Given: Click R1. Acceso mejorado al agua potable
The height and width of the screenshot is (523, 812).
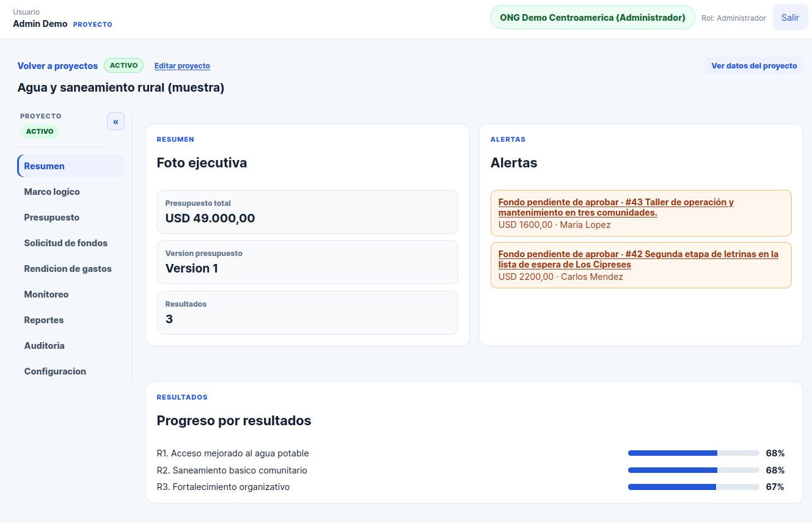Looking at the screenshot, I should (x=233, y=453).
